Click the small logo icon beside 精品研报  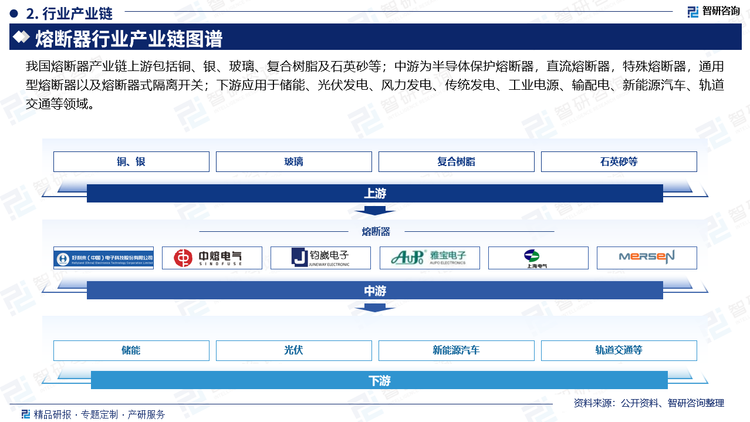pyautogui.click(x=26, y=414)
